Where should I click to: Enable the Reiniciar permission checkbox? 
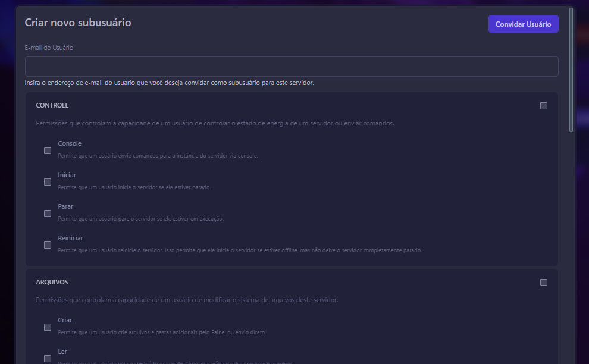click(48, 244)
